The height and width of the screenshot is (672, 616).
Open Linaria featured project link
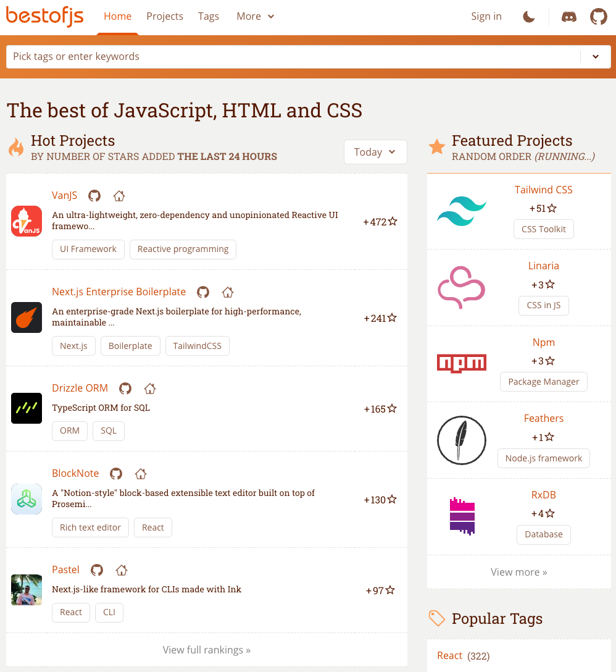[x=544, y=266]
